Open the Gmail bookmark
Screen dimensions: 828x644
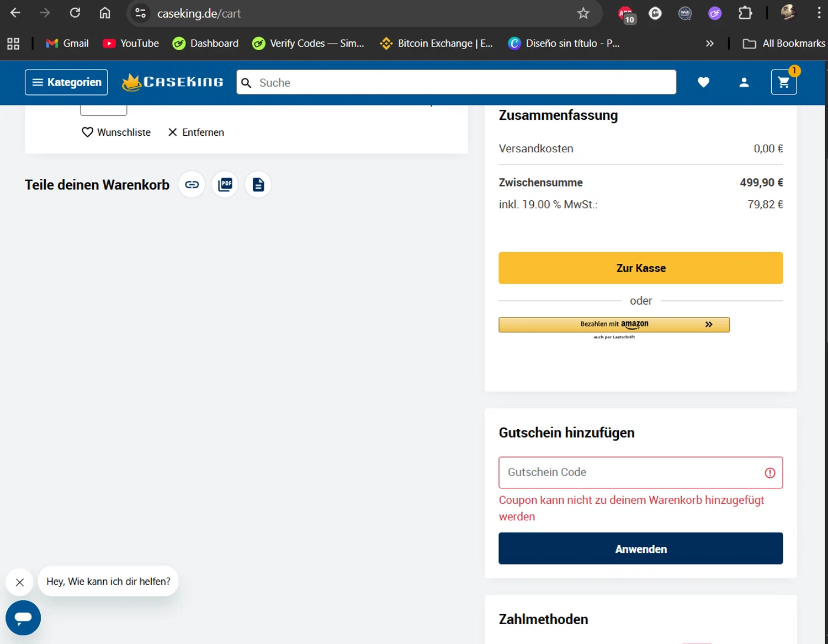click(x=67, y=44)
